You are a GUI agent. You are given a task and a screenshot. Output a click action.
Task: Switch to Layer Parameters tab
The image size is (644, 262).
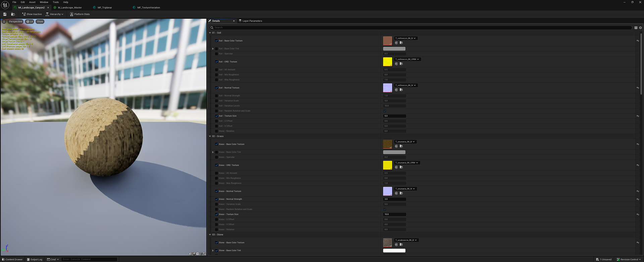pos(250,21)
